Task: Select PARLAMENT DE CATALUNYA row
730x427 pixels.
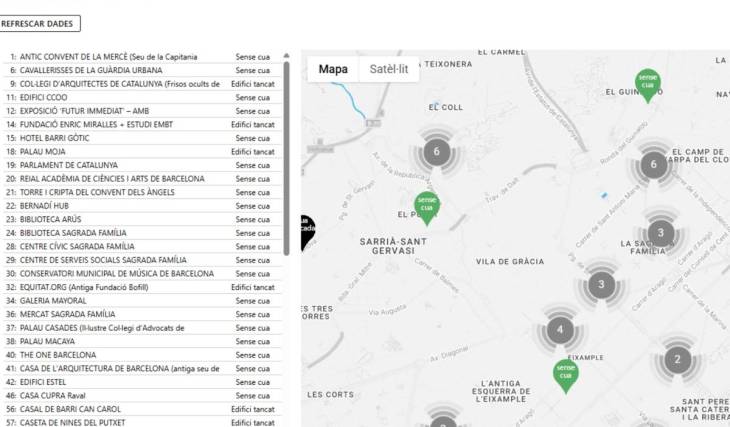Action: point(142,165)
